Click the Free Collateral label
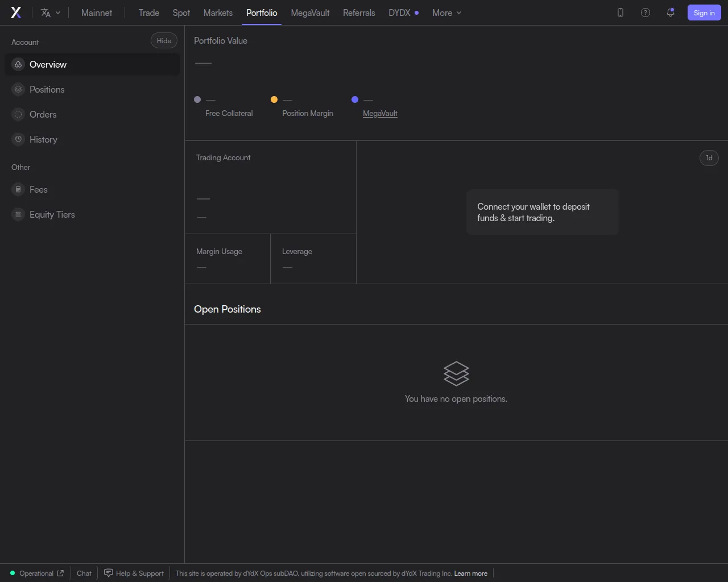The height and width of the screenshot is (582, 728). pos(229,113)
